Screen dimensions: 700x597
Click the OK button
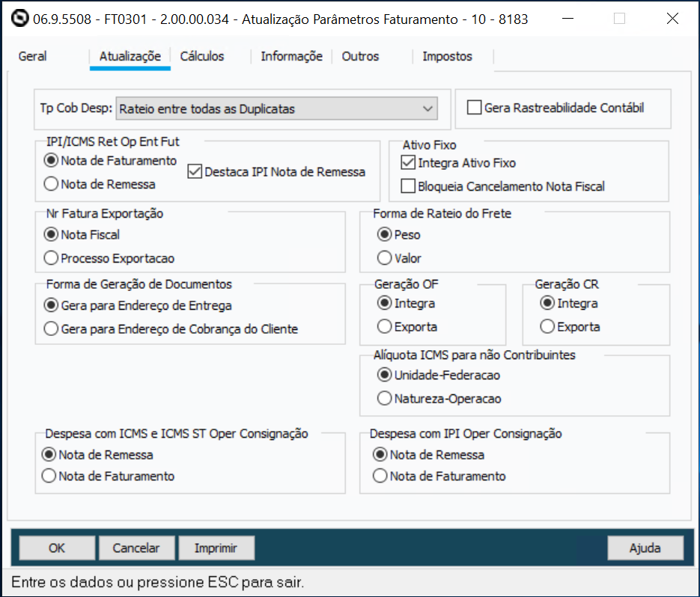pyautogui.click(x=57, y=548)
